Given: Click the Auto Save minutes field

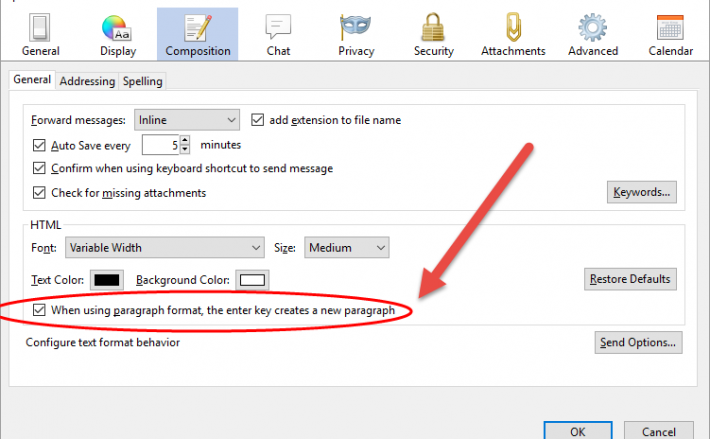Looking at the screenshot, I should tap(161, 145).
